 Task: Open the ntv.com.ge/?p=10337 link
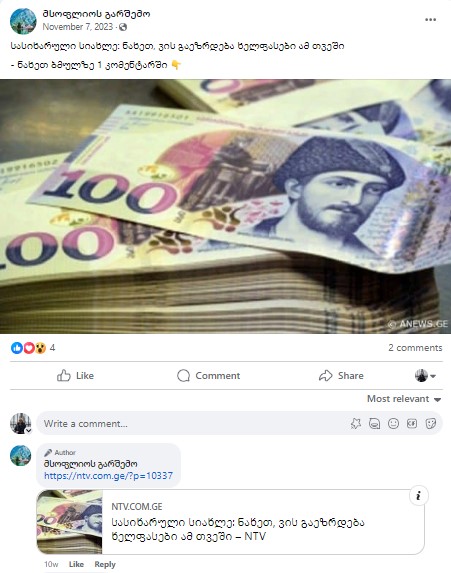108,476
